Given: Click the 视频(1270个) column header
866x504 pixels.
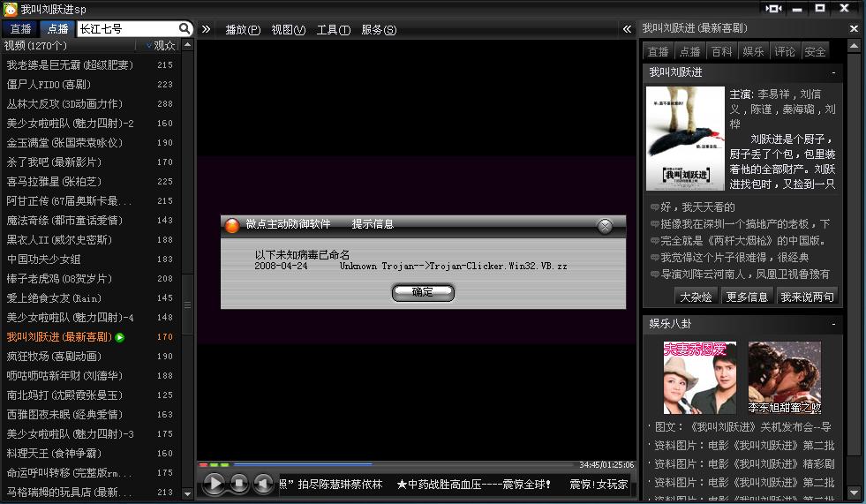Looking at the screenshot, I should point(68,45).
